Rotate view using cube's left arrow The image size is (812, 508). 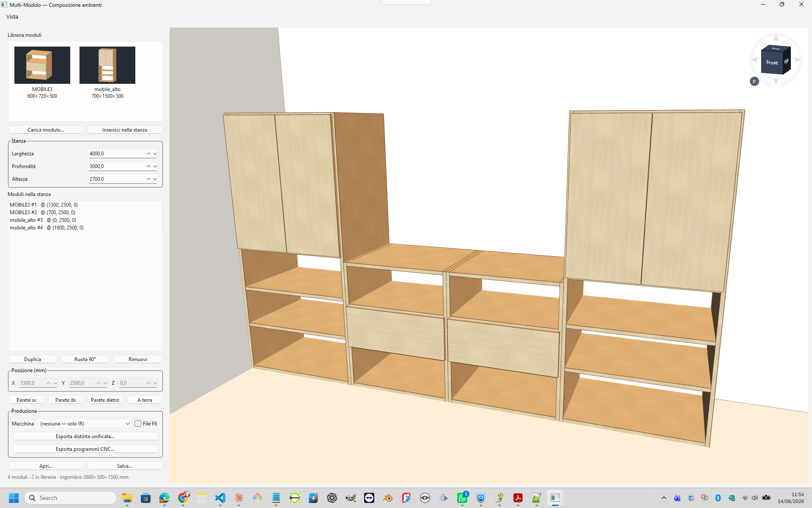[x=754, y=60]
